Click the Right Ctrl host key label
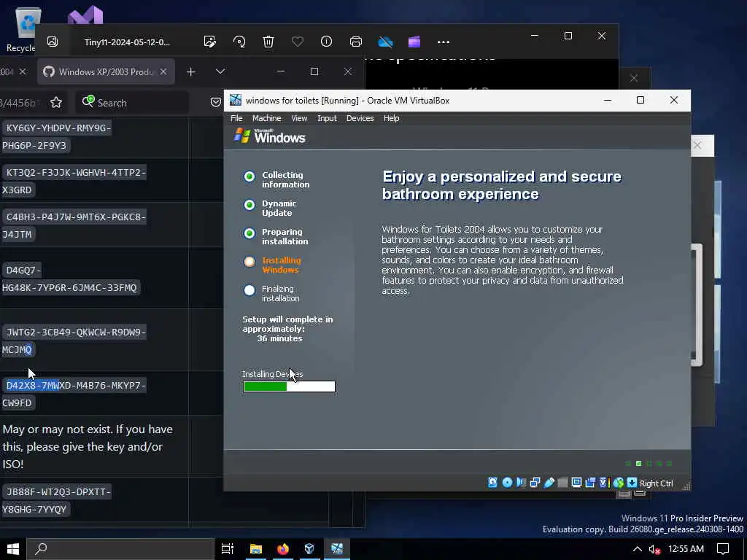The height and width of the screenshot is (560, 747). [656, 483]
